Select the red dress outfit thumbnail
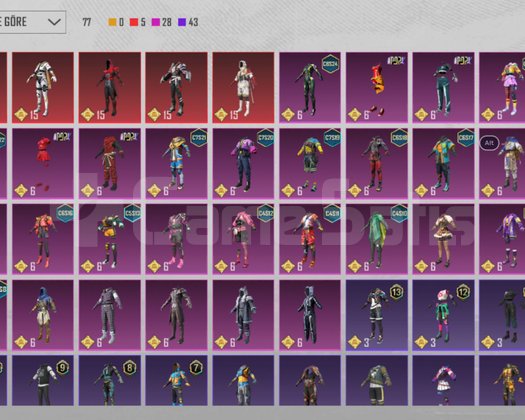This screenshot has width=525, height=420. click(43, 163)
